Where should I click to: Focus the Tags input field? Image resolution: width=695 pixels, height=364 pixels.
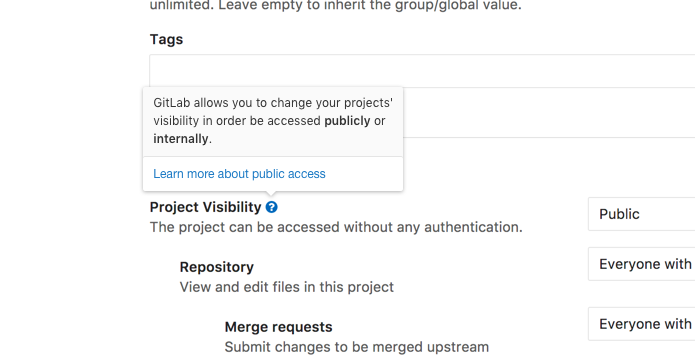click(422, 71)
